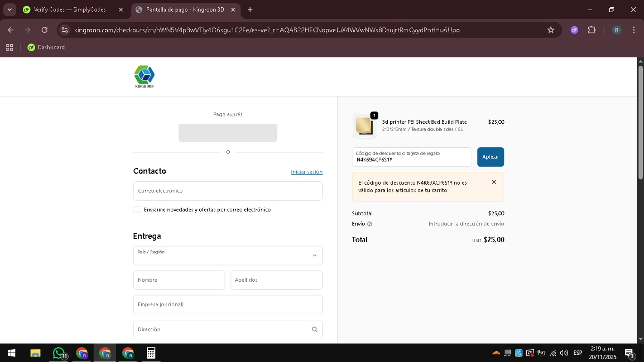The width and height of the screenshot is (644, 362).
Task: Click the Envío help question icon
Action: (x=370, y=224)
